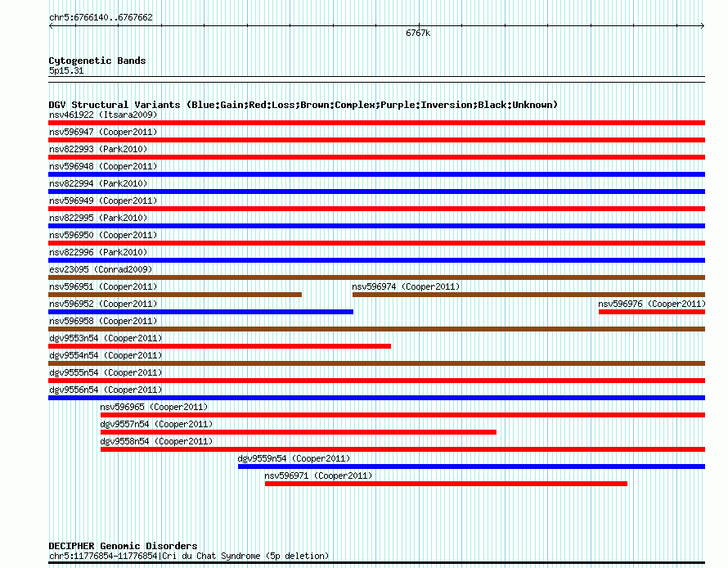Click dgv9559n54 (Cooper2011) label

tap(294, 458)
